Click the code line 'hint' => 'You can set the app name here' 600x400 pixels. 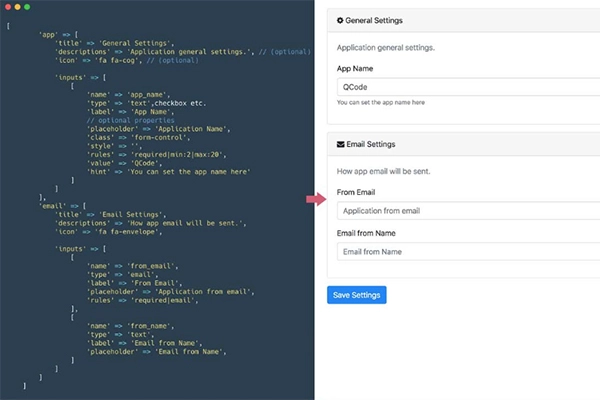tap(169, 172)
